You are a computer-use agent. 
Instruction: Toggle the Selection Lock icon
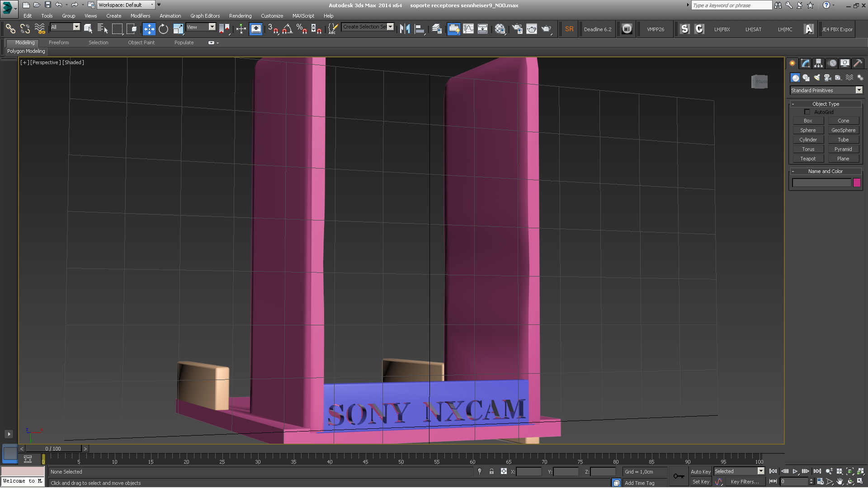[x=491, y=471]
